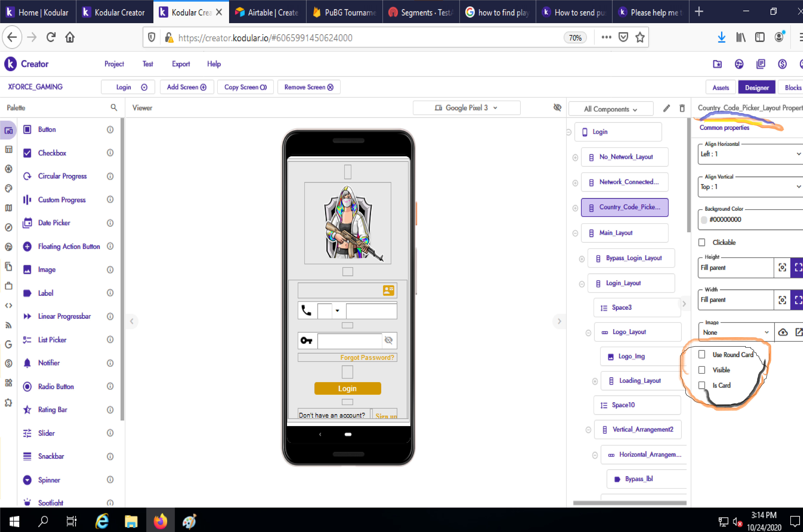
Task: Change the Google Pixel 3 device dropdown
Action: click(466, 108)
